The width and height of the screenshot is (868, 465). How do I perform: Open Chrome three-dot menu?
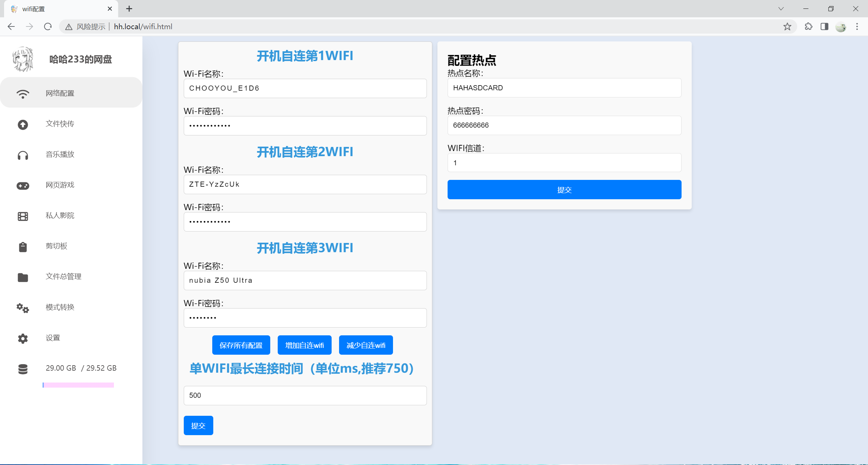[857, 26]
